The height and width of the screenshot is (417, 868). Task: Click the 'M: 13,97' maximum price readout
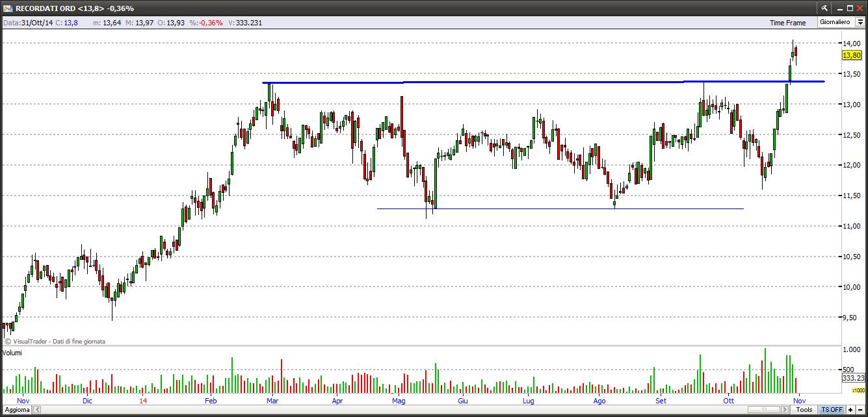pyautogui.click(x=140, y=23)
